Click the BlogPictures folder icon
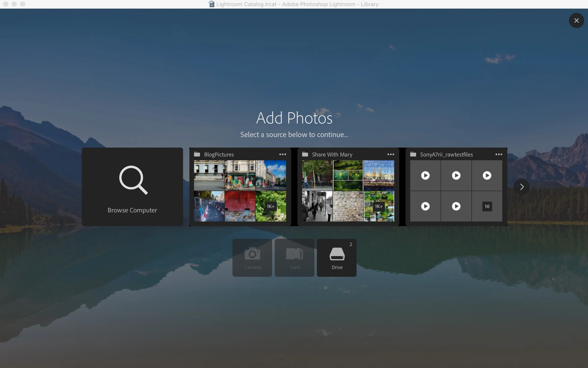This screenshot has width=588, height=368. click(x=197, y=154)
